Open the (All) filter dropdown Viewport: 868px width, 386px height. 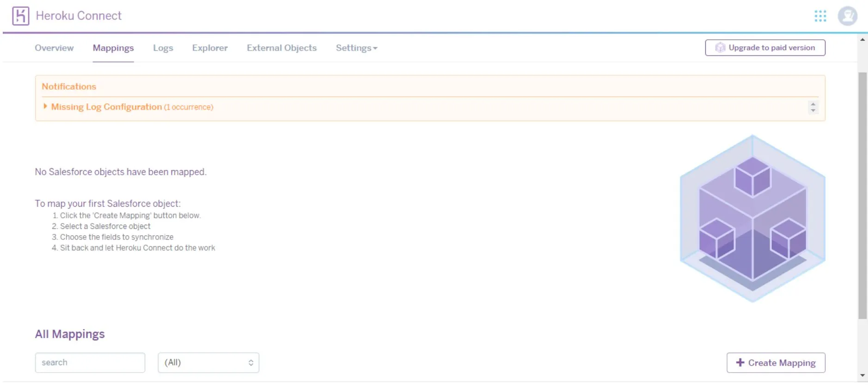click(x=208, y=362)
